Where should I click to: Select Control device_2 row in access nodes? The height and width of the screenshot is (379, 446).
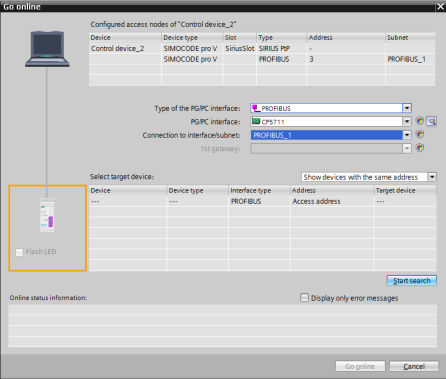click(262, 49)
